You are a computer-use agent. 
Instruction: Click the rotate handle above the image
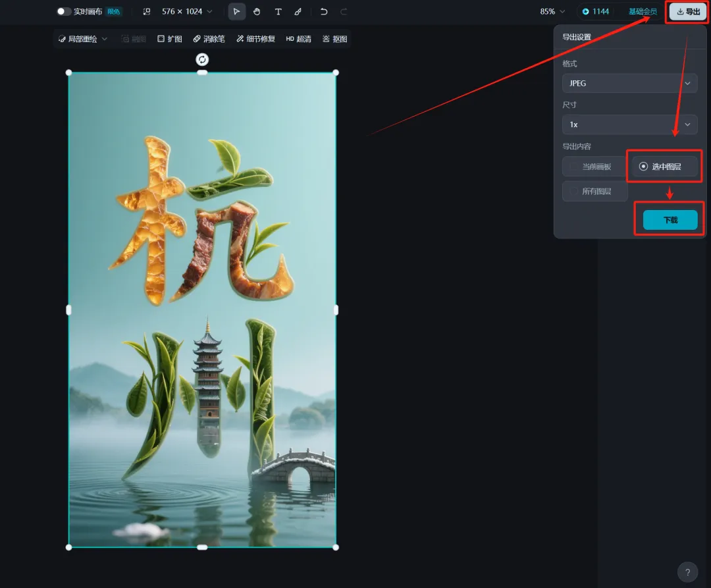[x=202, y=59]
